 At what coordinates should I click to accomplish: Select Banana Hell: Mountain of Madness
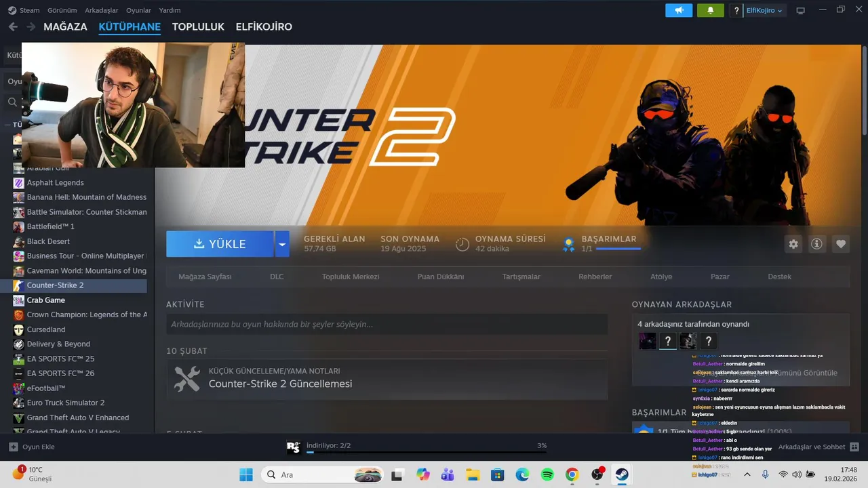86,197
